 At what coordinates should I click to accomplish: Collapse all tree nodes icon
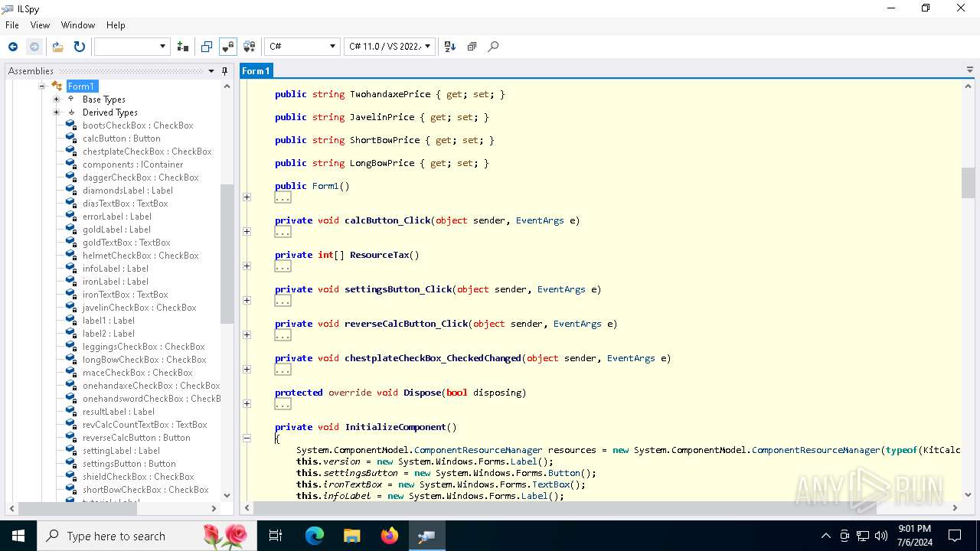point(472,47)
